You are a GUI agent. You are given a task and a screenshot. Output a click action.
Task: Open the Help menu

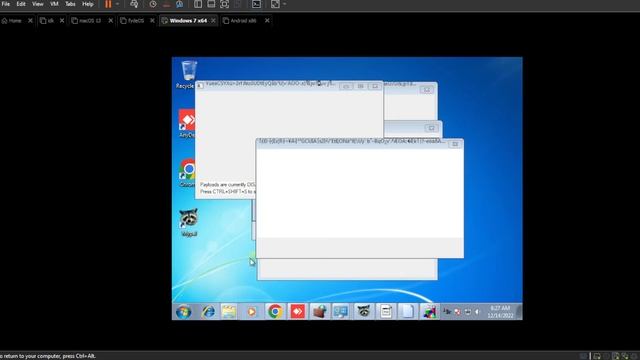pyautogui.click(x=88, y=4)
